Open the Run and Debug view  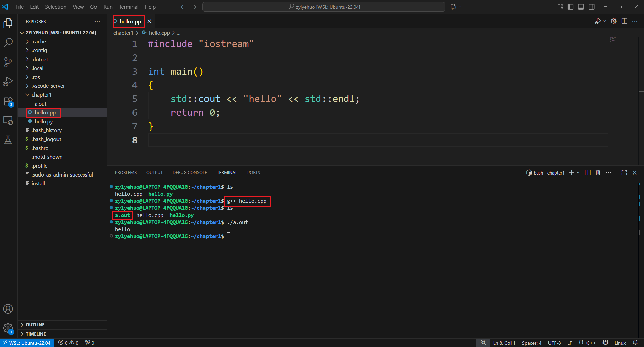tap(8, 81)
